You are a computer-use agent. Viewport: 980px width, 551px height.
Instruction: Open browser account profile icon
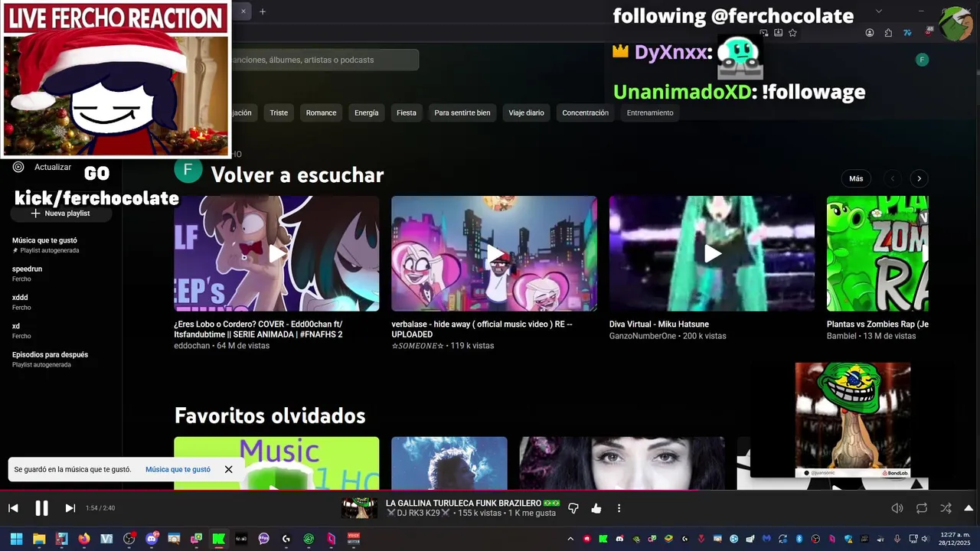870,33
